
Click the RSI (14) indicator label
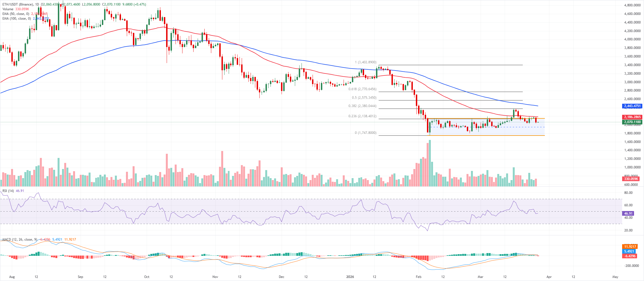point(8,191)
